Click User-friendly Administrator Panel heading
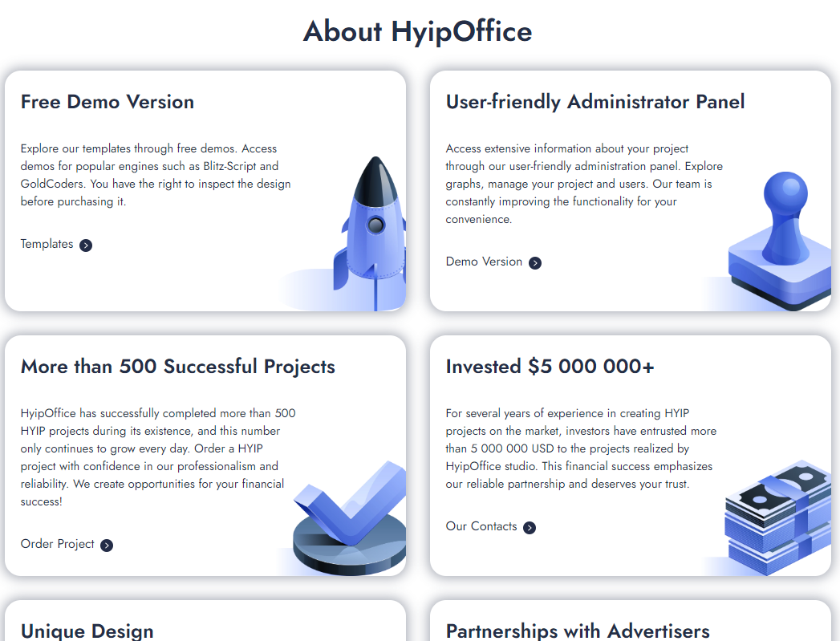 click(595, 102)
